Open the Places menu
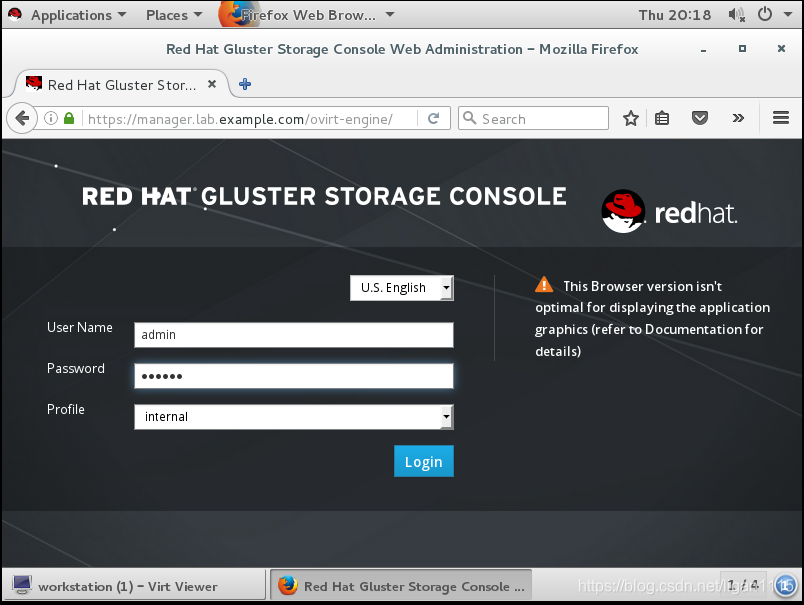The image size is (804, 605). tap(174, 15)
